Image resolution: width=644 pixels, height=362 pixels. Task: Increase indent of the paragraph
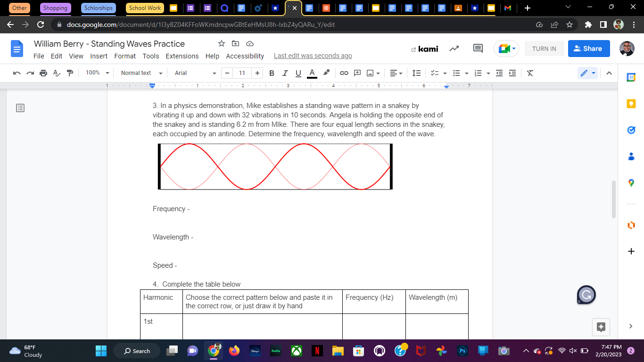pos(512,73)
